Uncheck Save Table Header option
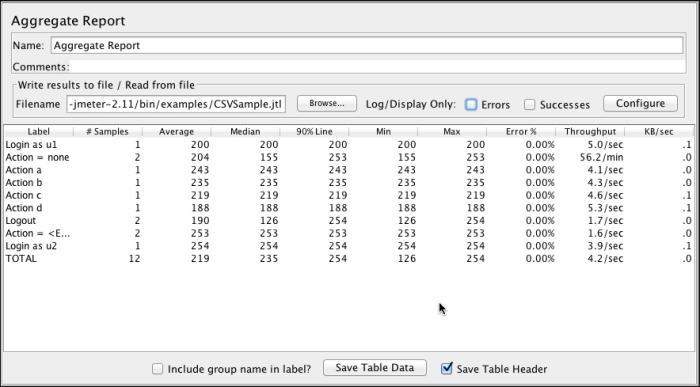 tap(446, 368)
